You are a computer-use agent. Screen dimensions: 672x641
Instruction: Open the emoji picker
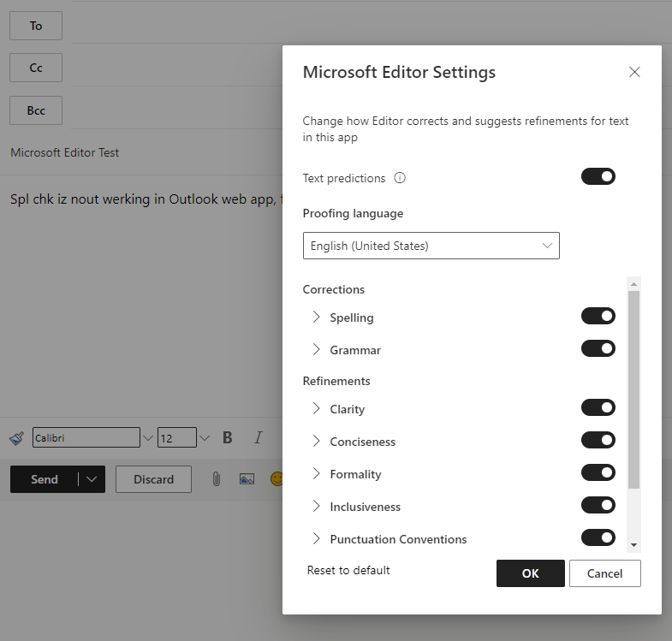277,479
